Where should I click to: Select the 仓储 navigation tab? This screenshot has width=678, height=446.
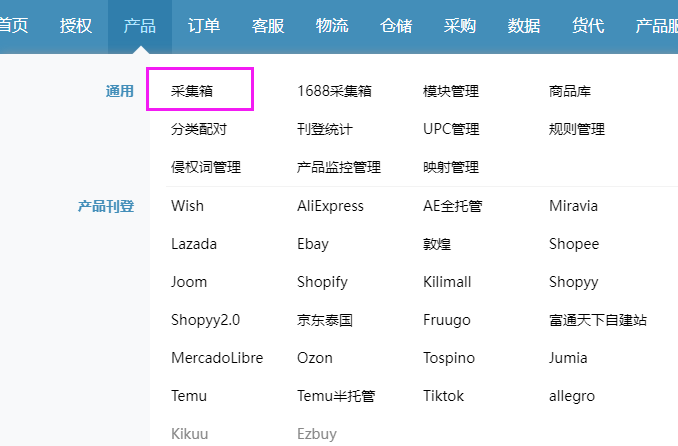point(396,26)
